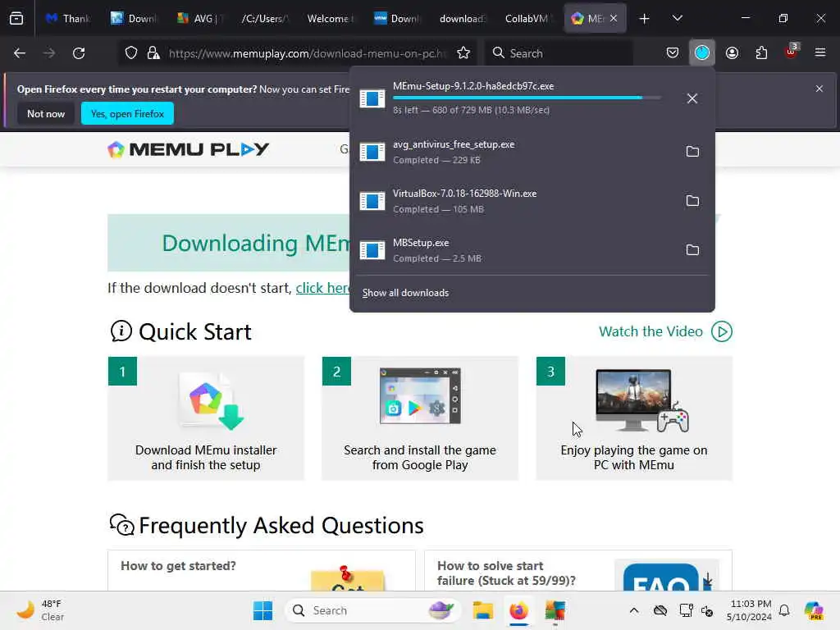The image size is (840, 630).
Task: Open How to get started FAQ
Action: [x=262, y=571]
